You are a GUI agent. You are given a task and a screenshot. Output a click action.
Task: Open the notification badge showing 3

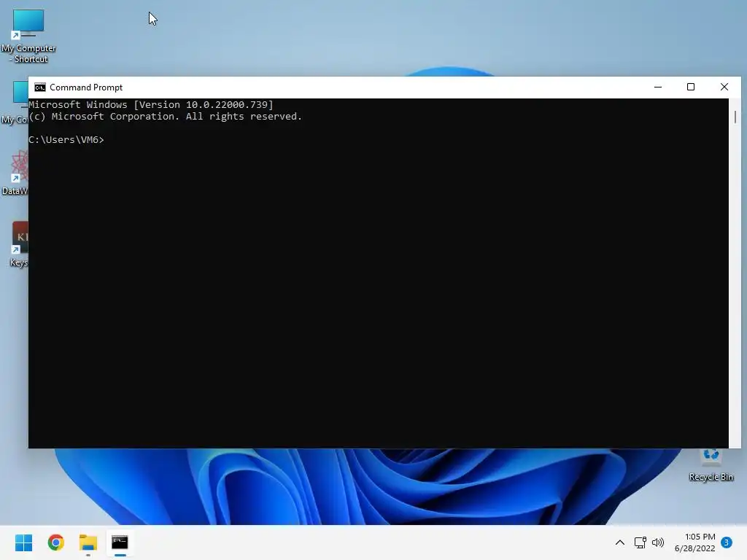click(727, 542)
